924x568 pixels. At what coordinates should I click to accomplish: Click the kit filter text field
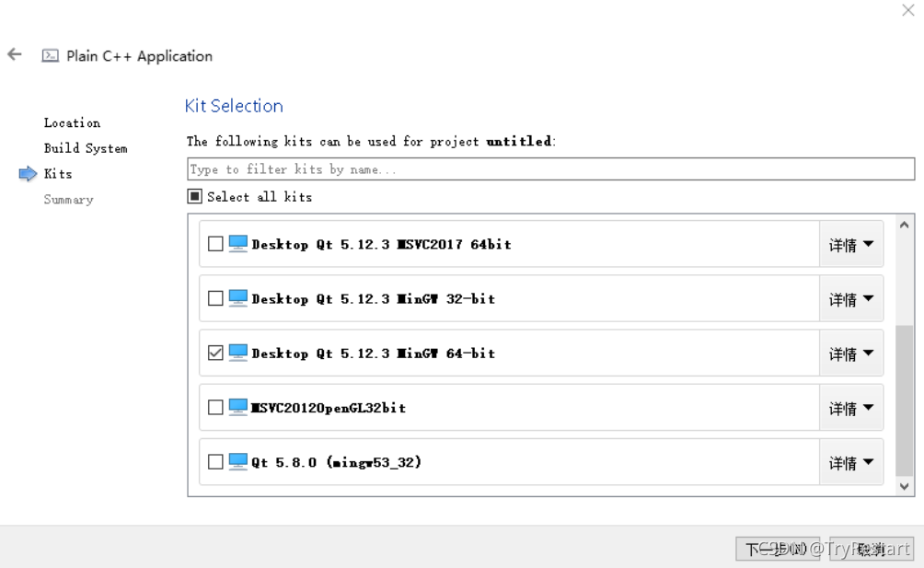tap(551, 169)
